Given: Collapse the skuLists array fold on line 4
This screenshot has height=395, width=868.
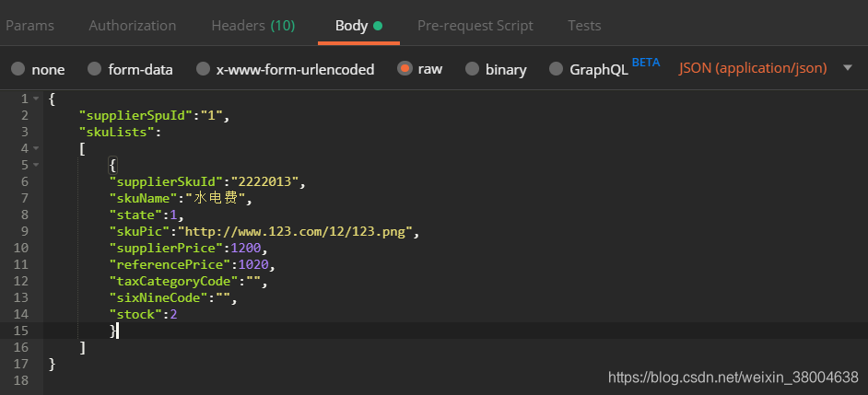Looking at the screenshot, I should coord(36,149).
